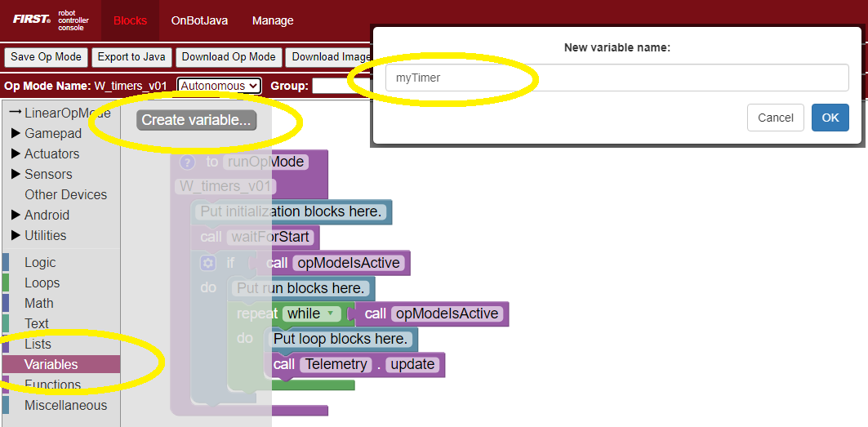The height and width of the screenshot is (427, 868).
Task: Open the Manage tab
Action: tap(273, 20)
